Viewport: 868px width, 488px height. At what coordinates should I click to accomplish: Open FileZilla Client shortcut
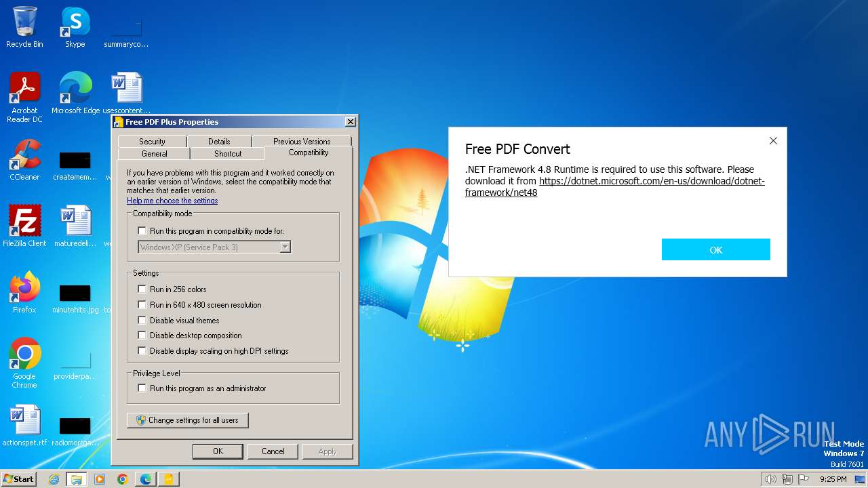click(24, 226)
